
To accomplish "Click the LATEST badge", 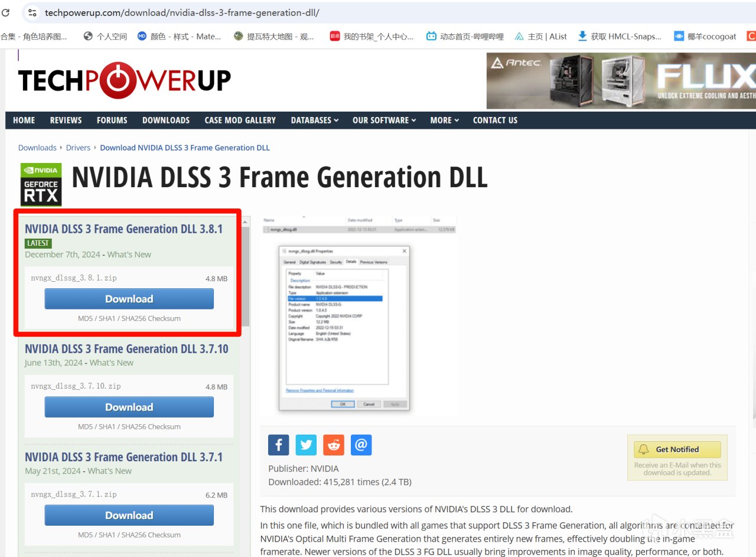I will coord(38,243).
